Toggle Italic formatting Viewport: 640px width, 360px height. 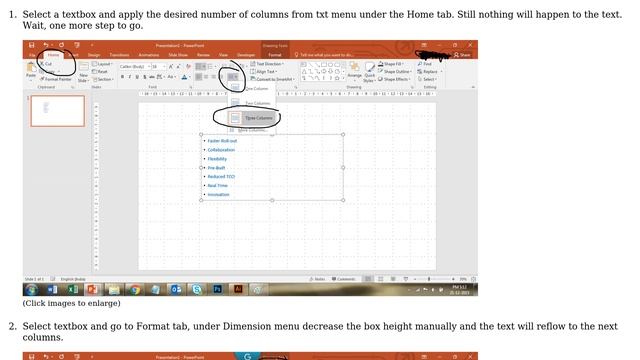click(129, 77)
